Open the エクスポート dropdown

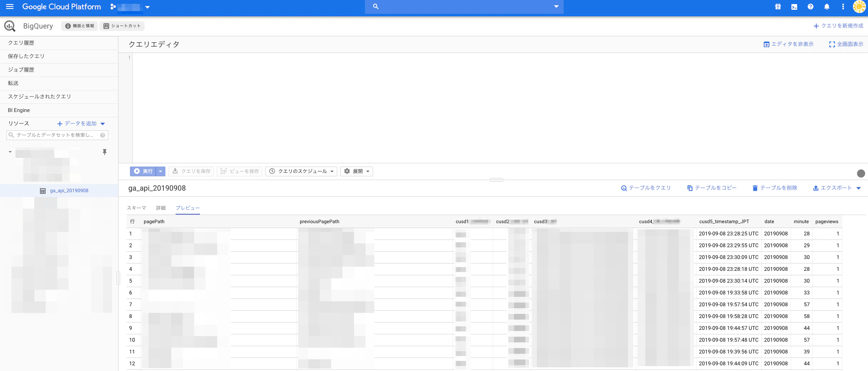pos(837,188)
